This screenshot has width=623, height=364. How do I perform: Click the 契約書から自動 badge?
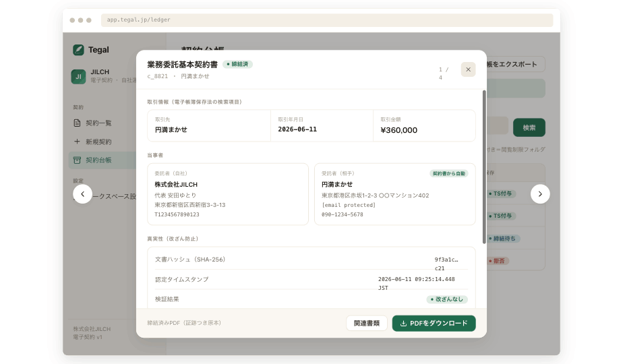click(x=448, y=173)
